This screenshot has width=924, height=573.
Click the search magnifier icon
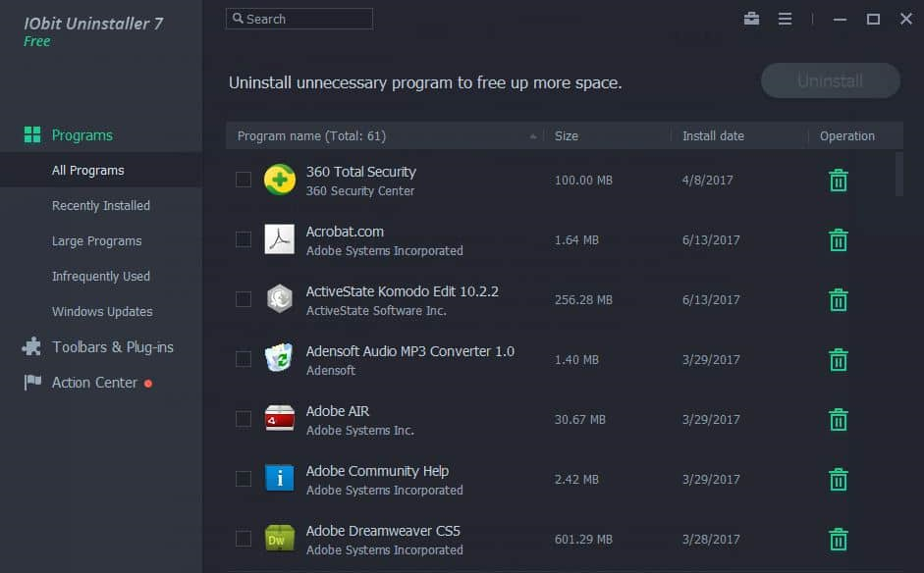click(238, 19)
